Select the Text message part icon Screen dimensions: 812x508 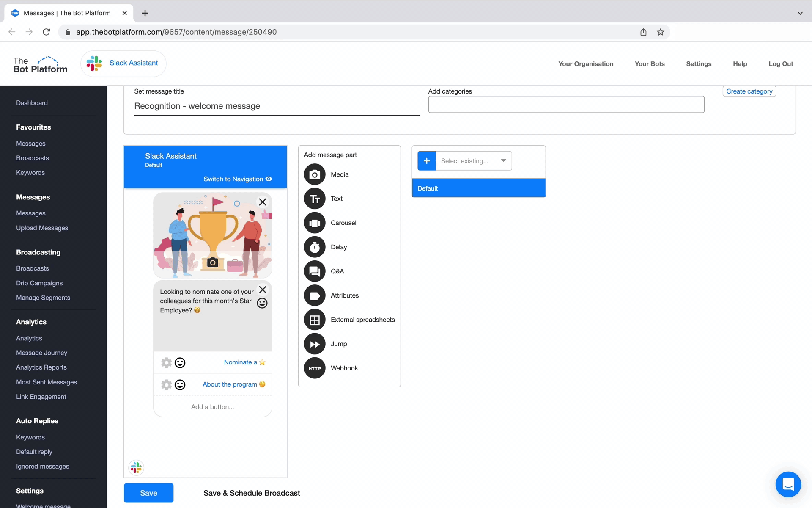[x=315, y=199]
